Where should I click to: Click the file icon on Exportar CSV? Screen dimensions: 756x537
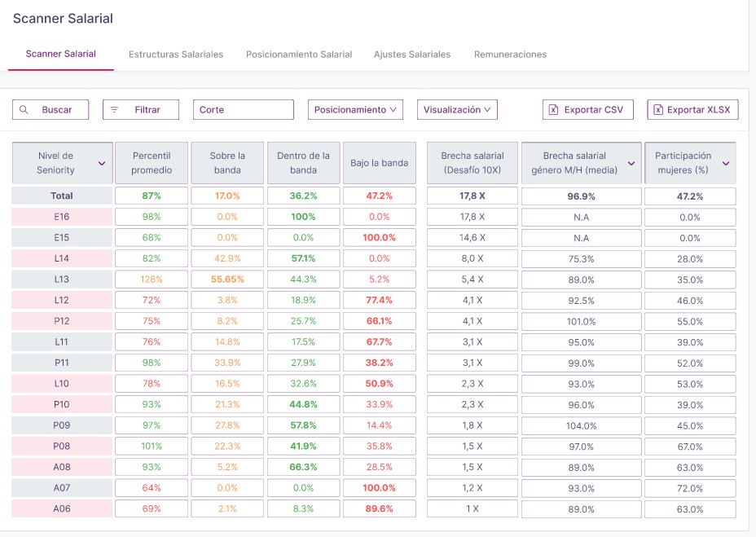pos(553,110)
